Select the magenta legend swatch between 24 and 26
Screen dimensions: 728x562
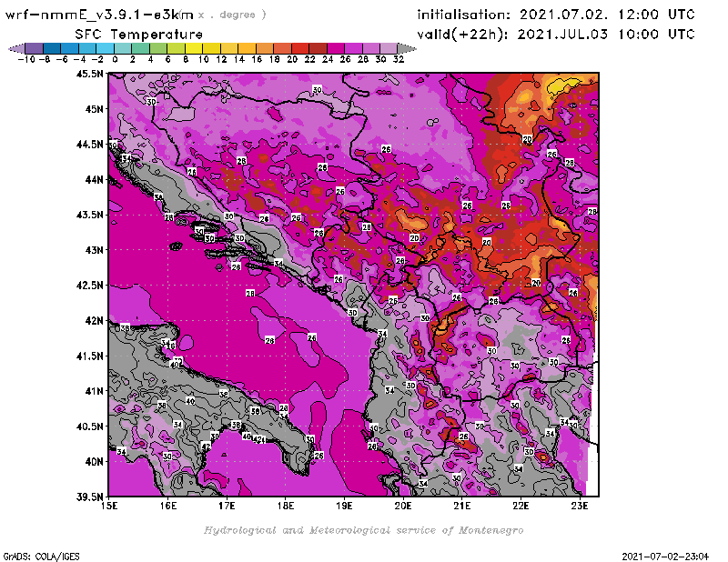[336, 48]
